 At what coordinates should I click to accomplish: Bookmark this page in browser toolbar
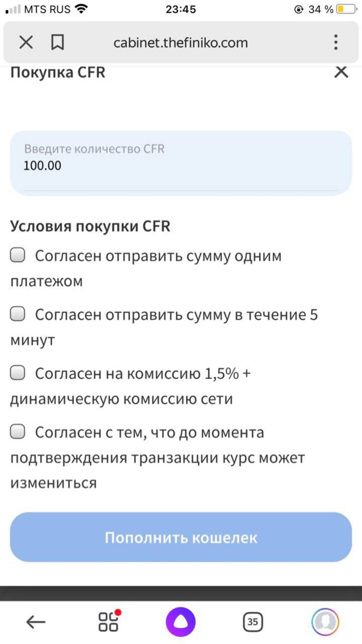click(x=58, y=43)
